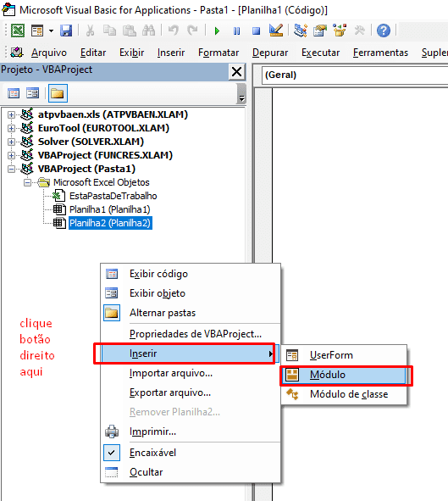The image size is (448, 501).
Task: Choose Alternar pastas in context menu
Action: click(191, 313)
